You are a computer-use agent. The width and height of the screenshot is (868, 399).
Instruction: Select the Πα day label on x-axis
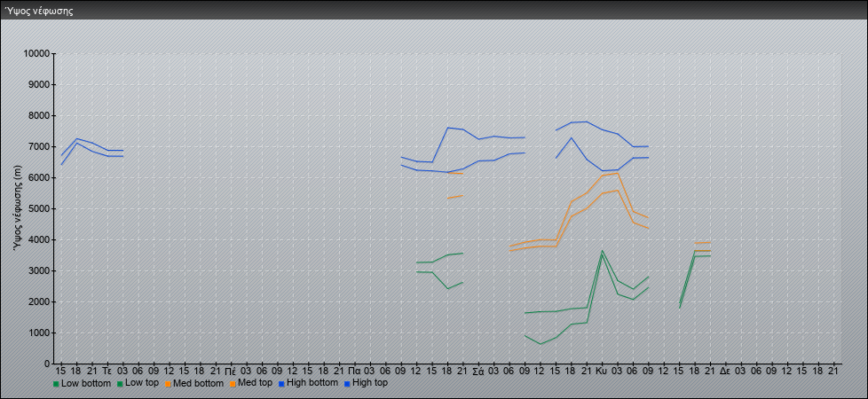tap(355, 372)
